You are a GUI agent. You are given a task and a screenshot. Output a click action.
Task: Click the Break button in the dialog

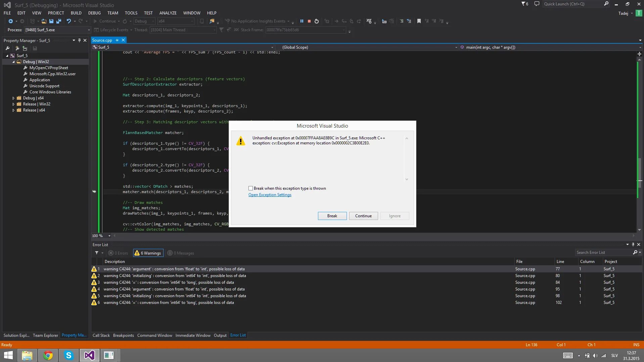pyautogui.click(x=332, y=216)
